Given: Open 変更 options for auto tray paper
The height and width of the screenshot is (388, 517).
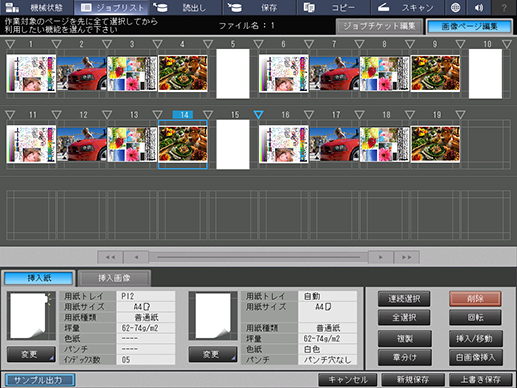Looking at the screenshot, I should [213, 354].
